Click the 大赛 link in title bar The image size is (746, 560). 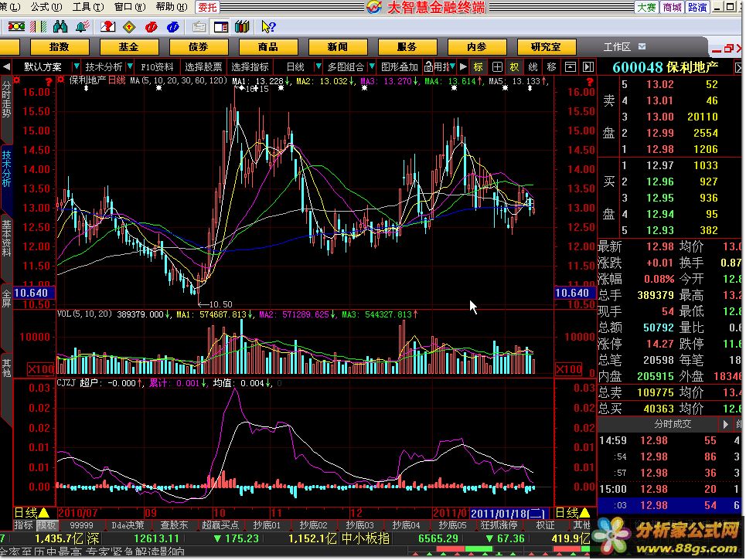(646, 7)
